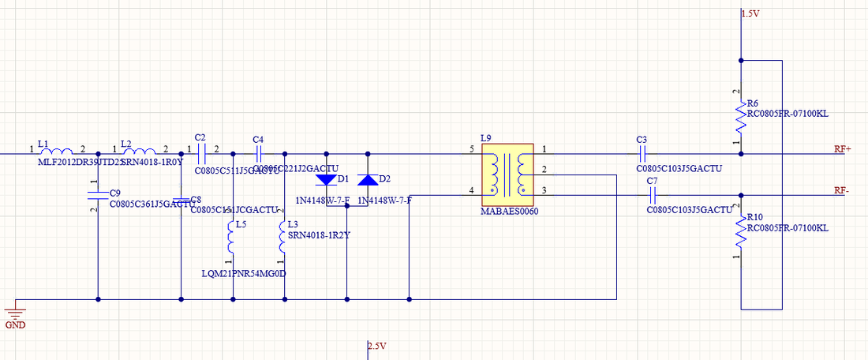Click the R6 designator text
This screenshot has width=868, height=360.
click(x=753, y=103)
